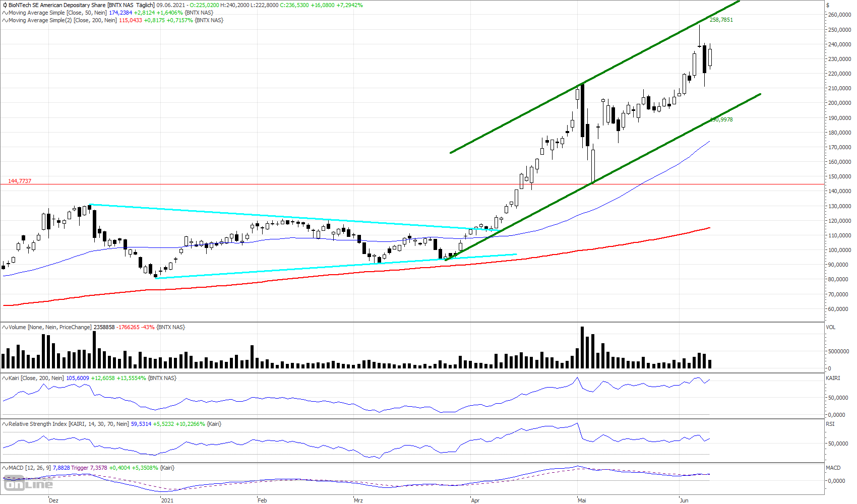Screen dimensions: 857x504
Task: Click the 5000000 volume axis label
Action: pyautogui.click(x=839, y=351)
